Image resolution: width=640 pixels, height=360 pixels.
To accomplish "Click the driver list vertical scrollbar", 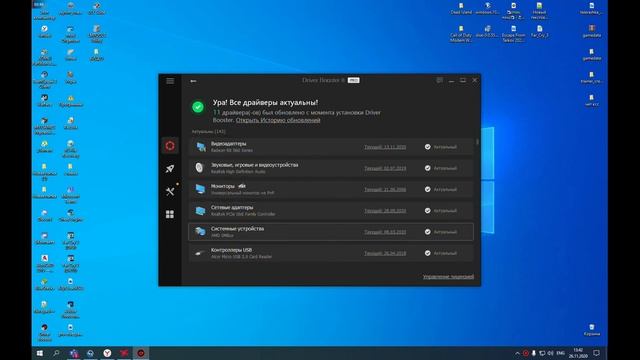I will (477, 142).
